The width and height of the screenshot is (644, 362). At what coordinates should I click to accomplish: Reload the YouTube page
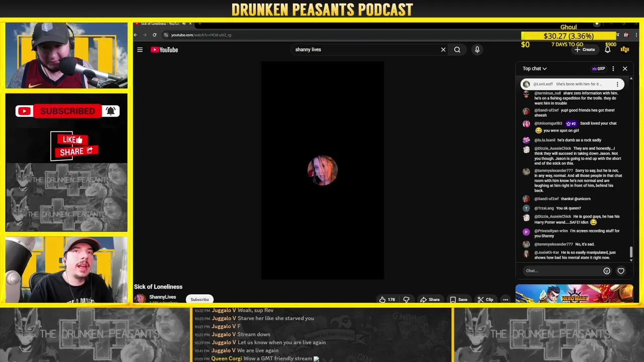pyautogui.click(x=154, y=35)
